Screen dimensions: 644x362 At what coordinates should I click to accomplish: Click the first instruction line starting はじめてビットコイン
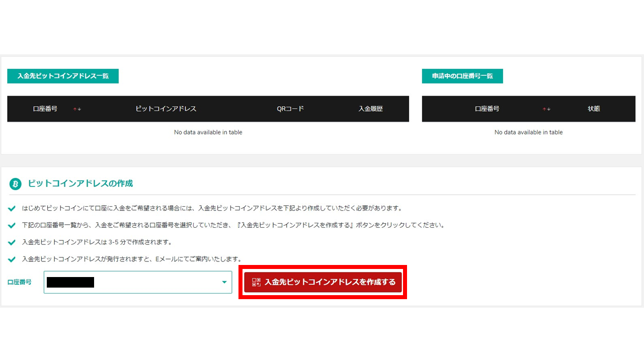tap(212, 208)
